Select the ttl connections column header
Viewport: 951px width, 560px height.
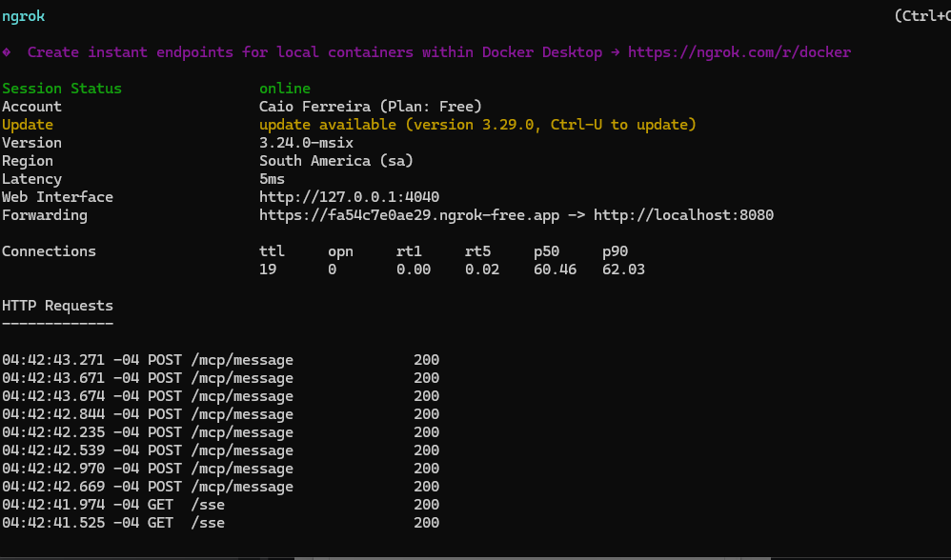point(272,250)
